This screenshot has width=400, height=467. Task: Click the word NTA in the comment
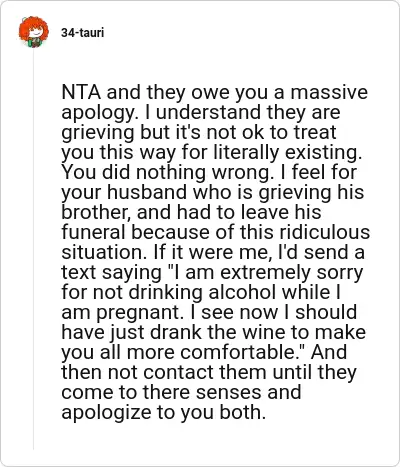[x=81, y=92]
